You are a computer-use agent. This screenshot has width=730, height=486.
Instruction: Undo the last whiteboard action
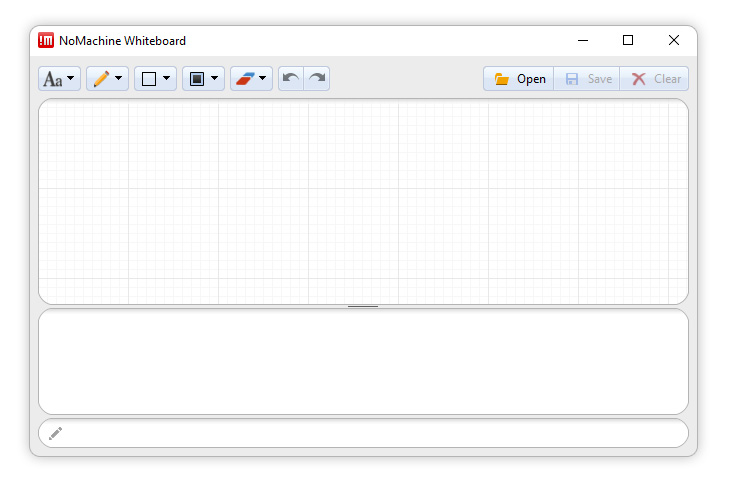290,79
